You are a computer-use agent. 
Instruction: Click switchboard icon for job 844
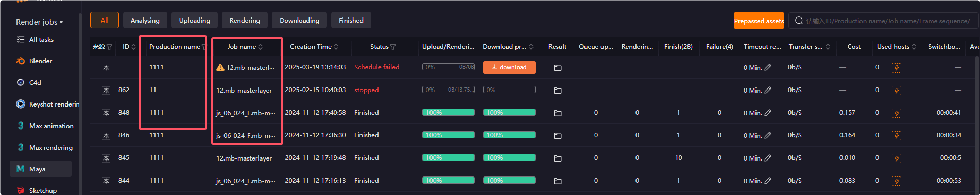coord(897,181)
